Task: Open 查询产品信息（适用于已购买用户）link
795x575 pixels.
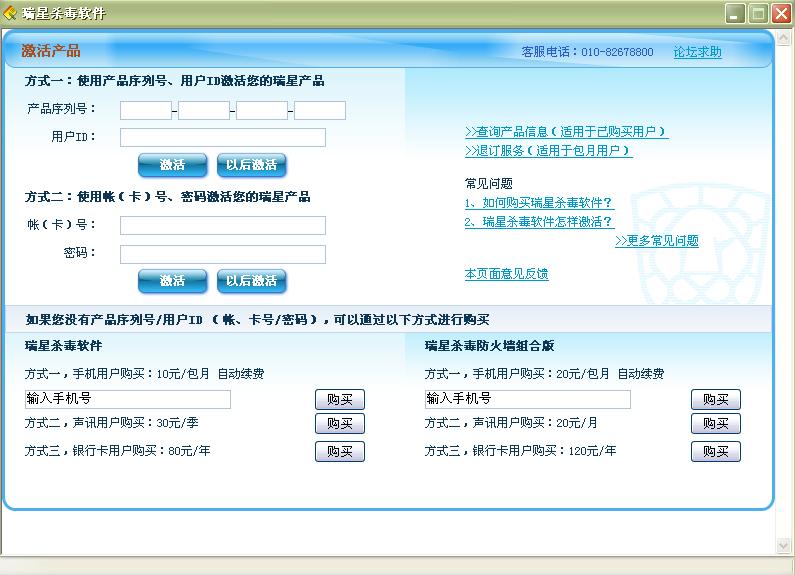Action: pyautogui.click(x=566, y=132)
